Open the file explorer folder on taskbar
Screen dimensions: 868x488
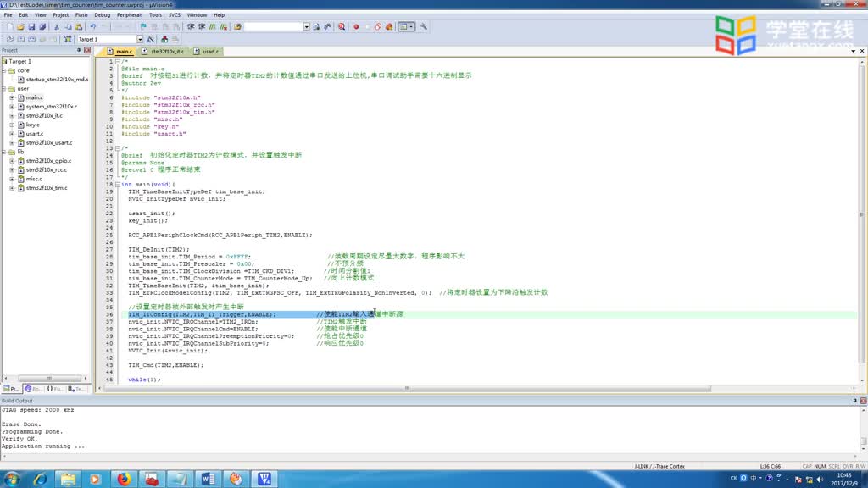68,479
